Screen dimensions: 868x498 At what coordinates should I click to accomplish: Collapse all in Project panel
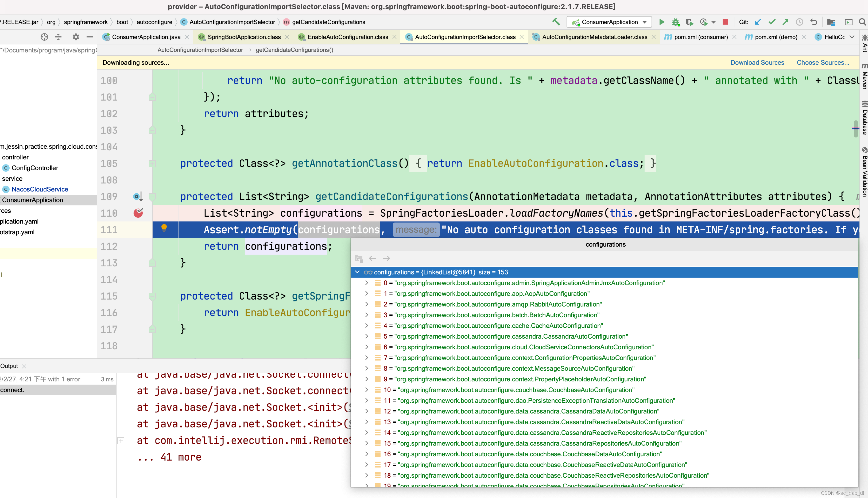[x=59, y=37]
